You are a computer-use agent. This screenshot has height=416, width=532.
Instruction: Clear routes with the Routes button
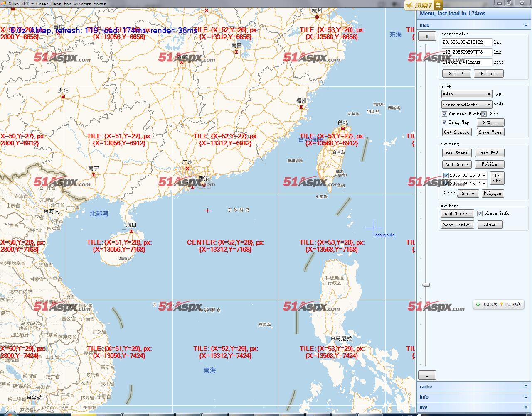click(x=468, y=193)
